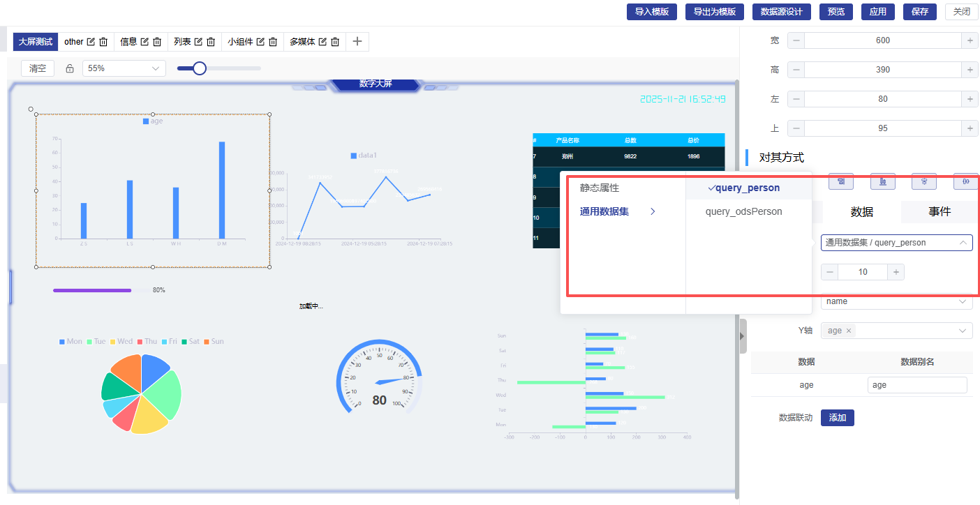This screenshot has height=505, width=980.
Task: Click the 添加 button for 数据联动
Action: pyautogui.click(x=837, y=418)
